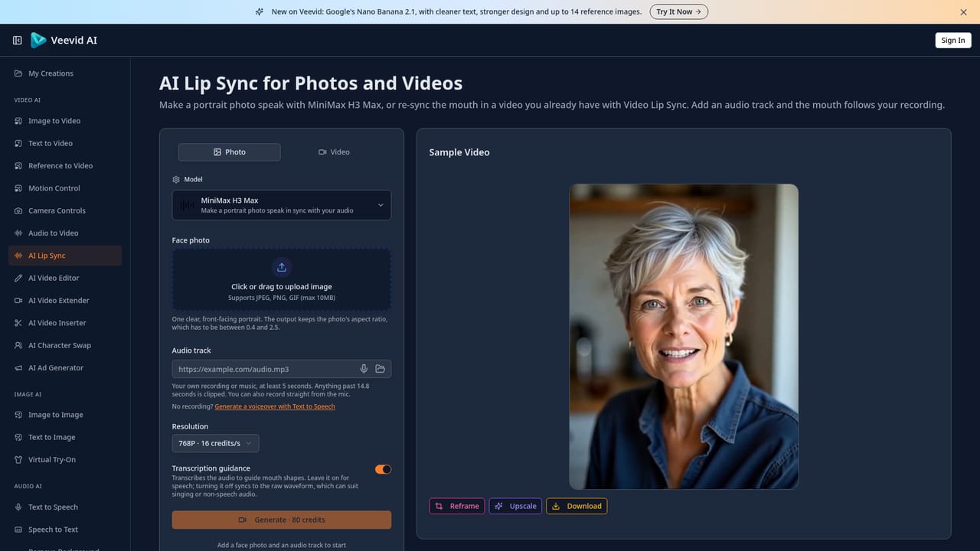Collapse the sidebar panel icon

pos(17,41)
